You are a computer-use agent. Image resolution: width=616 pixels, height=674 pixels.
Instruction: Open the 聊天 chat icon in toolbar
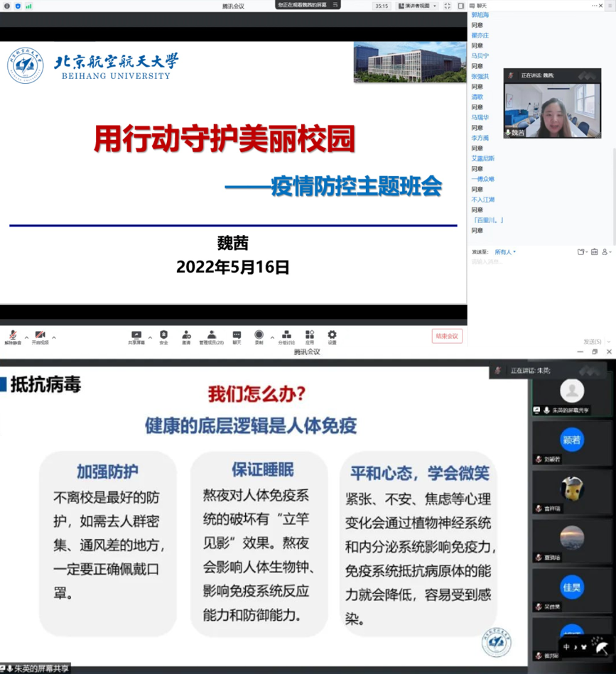237,335
